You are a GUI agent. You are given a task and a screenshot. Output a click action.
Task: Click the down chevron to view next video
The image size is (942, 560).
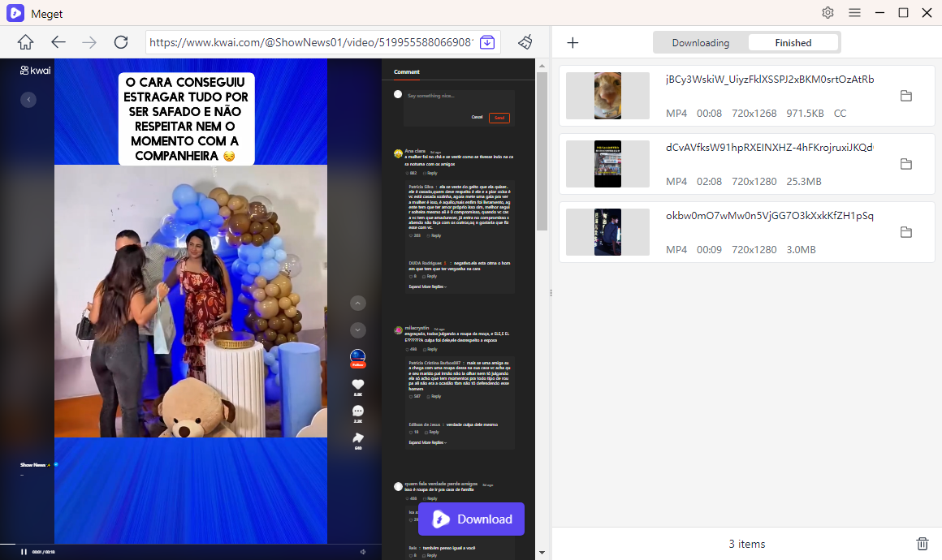pyautogui.click(x=358, y=330)
